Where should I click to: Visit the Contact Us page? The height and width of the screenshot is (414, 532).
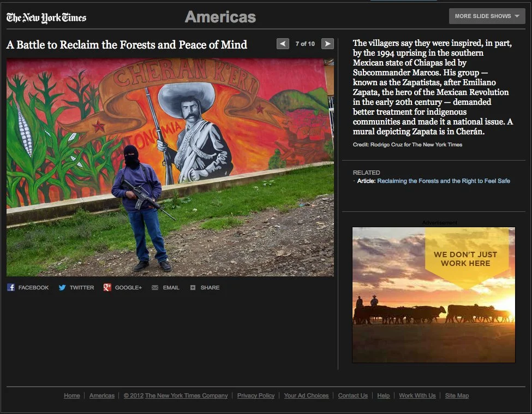pyautogui.click(x=352, y=395)
